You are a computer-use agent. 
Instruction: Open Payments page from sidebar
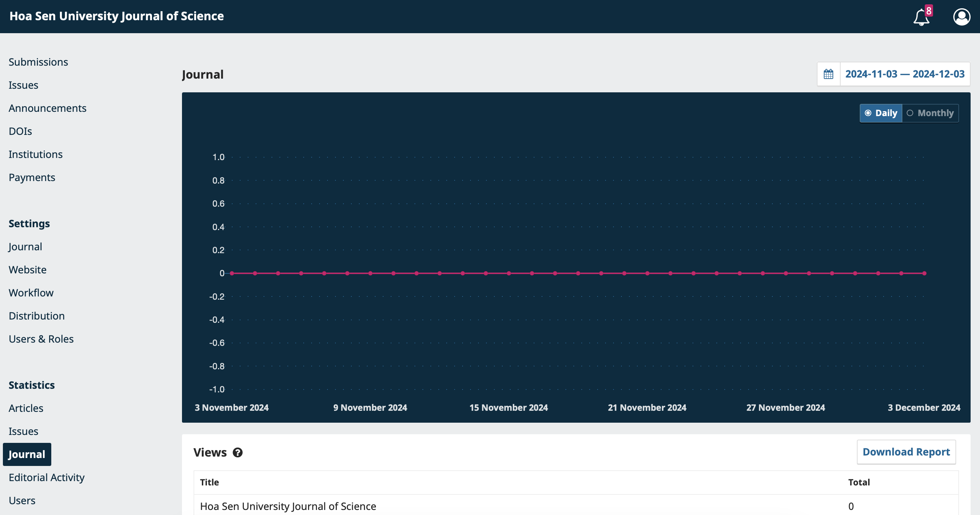[x=32, y=177]
